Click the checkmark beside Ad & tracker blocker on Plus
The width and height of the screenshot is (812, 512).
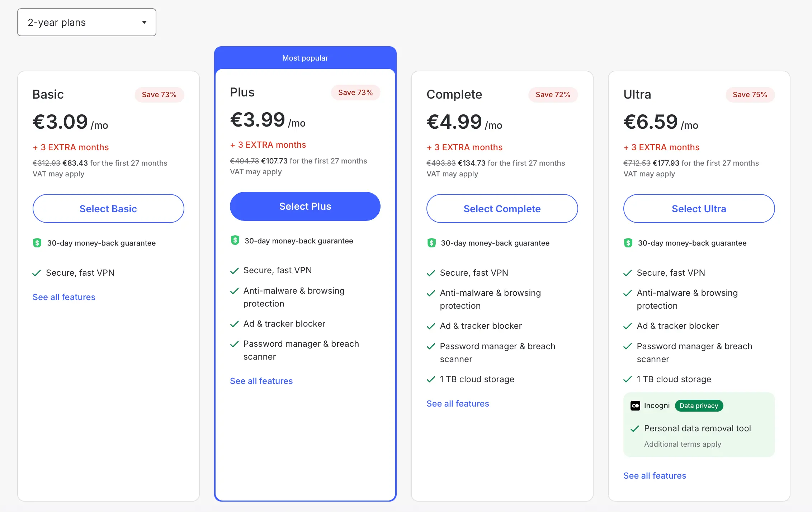point(235,323)
